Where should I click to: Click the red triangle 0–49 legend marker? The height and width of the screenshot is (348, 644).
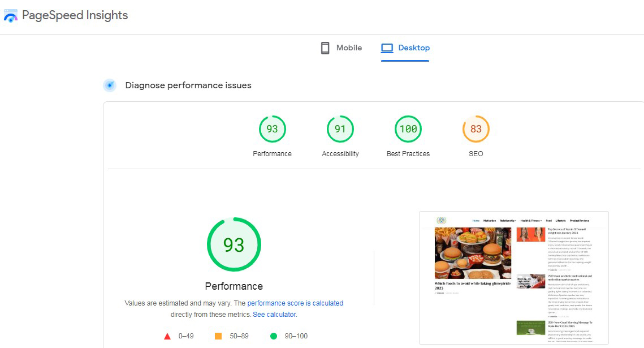(x=167, y=336)
